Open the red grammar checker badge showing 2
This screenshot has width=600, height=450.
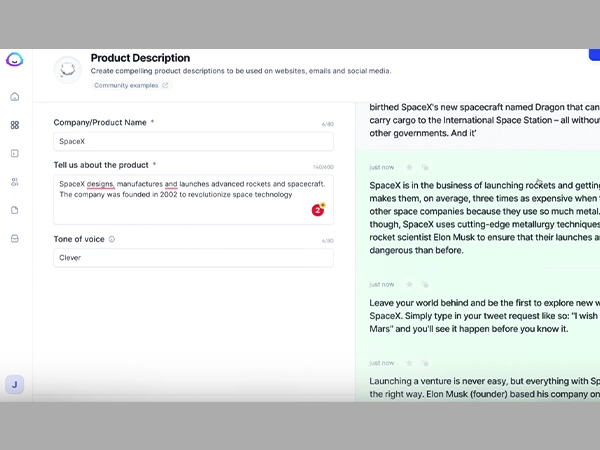(x=318, y=210)
